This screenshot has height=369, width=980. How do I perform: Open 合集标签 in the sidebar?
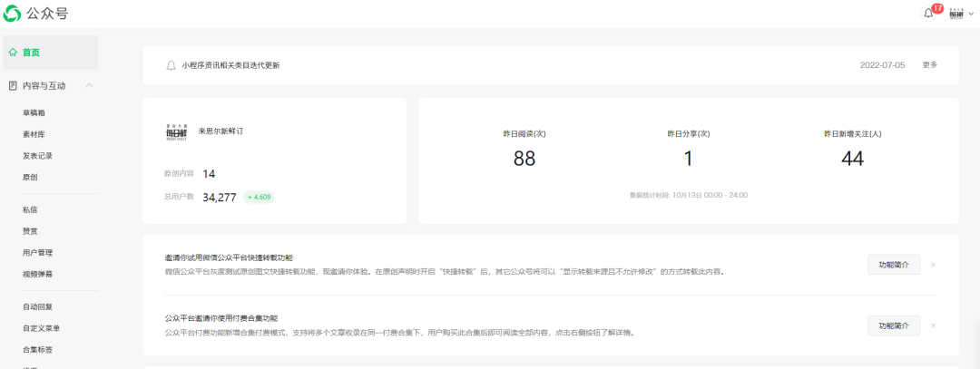point(37,350)
